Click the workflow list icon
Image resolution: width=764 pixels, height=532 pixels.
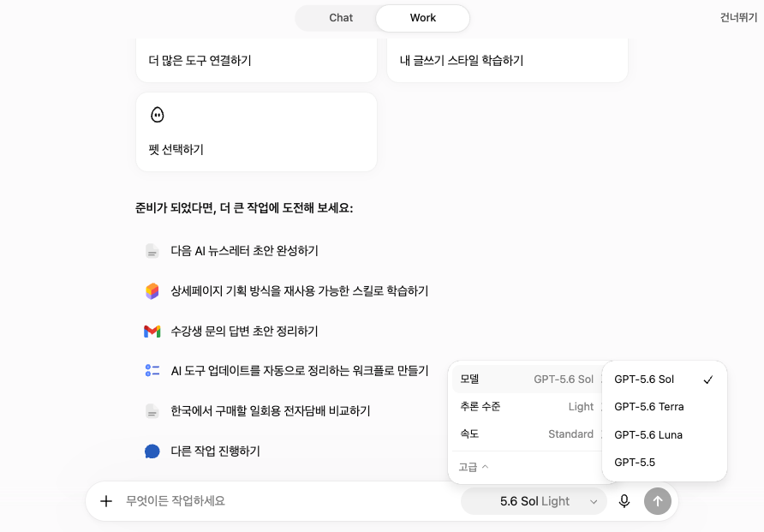(152, 371)
